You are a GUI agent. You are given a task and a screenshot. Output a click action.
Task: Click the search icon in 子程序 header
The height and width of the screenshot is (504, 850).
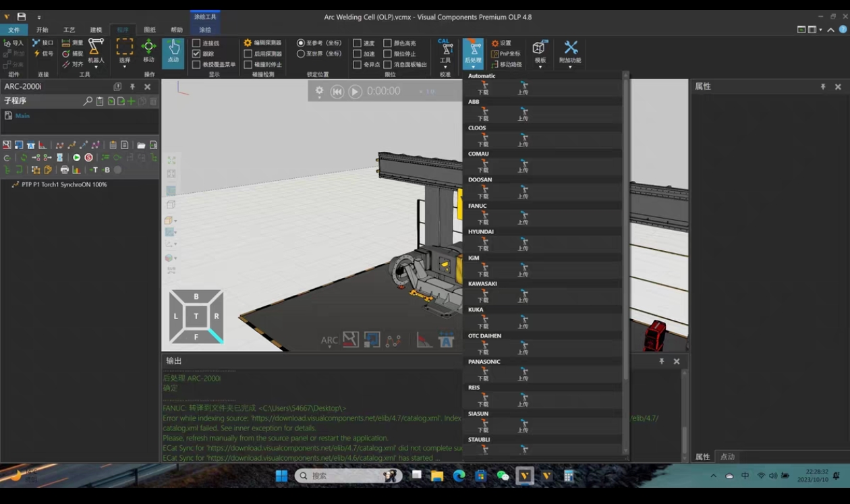88,101
